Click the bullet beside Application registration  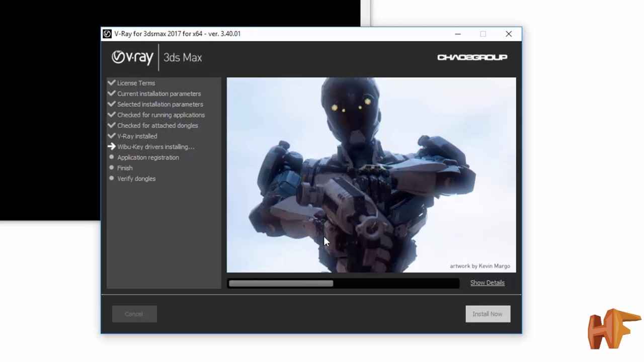point(112,157)
